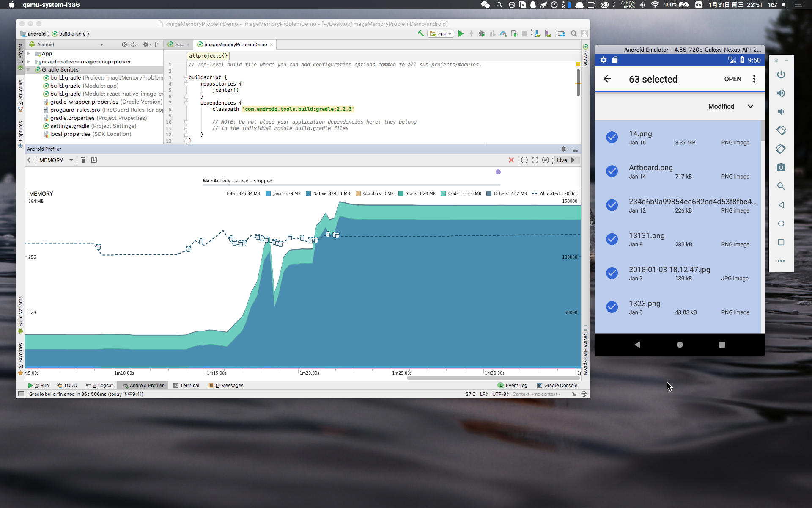This screenshot has height=508, width=812.
Task: Select imageMemoryProblemDemo editor tab
Action: [236, 44]
